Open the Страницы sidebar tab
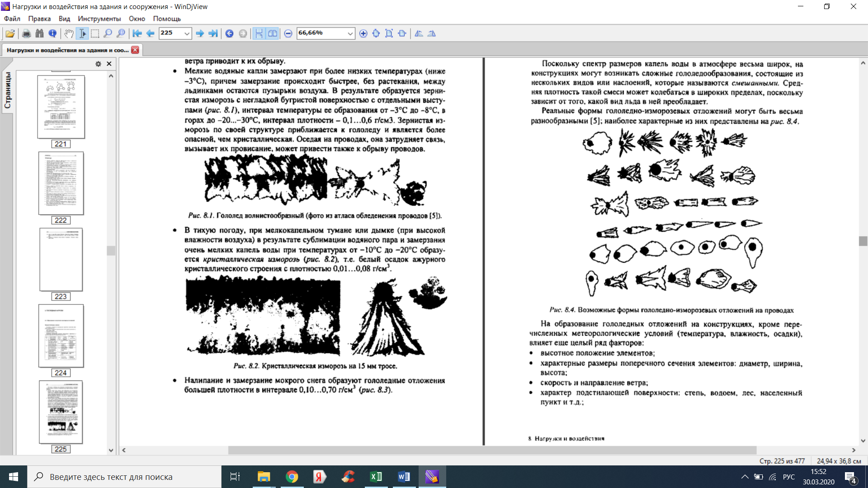This screenshot has height=488, width=868. [x=8, y=90]
